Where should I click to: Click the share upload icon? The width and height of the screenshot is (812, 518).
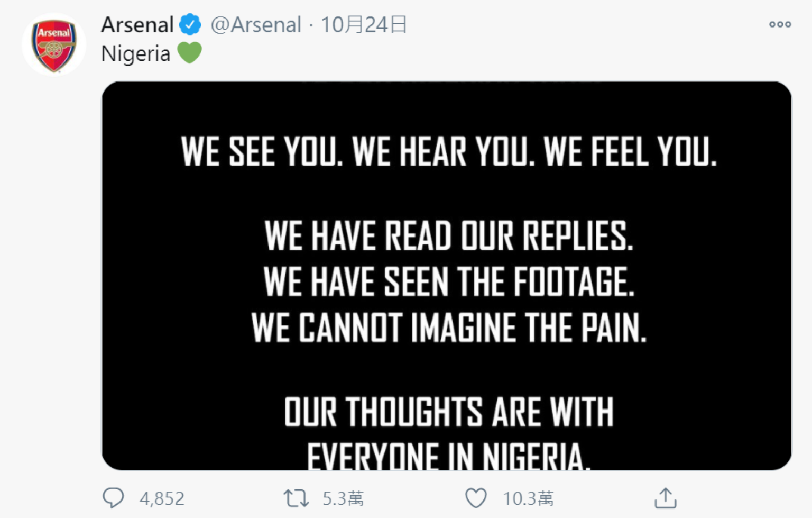point(665,498)
